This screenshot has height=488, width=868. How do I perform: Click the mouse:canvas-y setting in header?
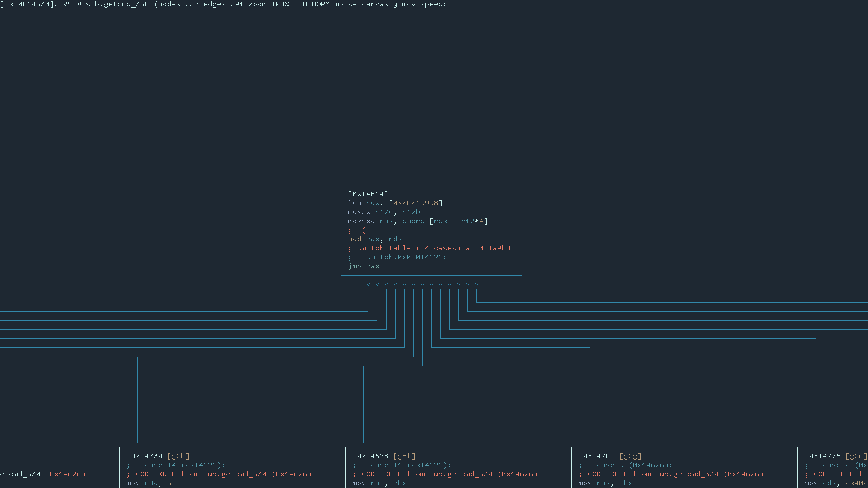[365, 4]
